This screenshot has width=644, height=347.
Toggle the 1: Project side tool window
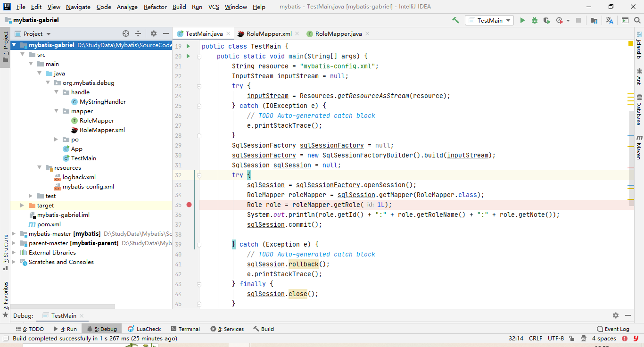tap(5, 47)
